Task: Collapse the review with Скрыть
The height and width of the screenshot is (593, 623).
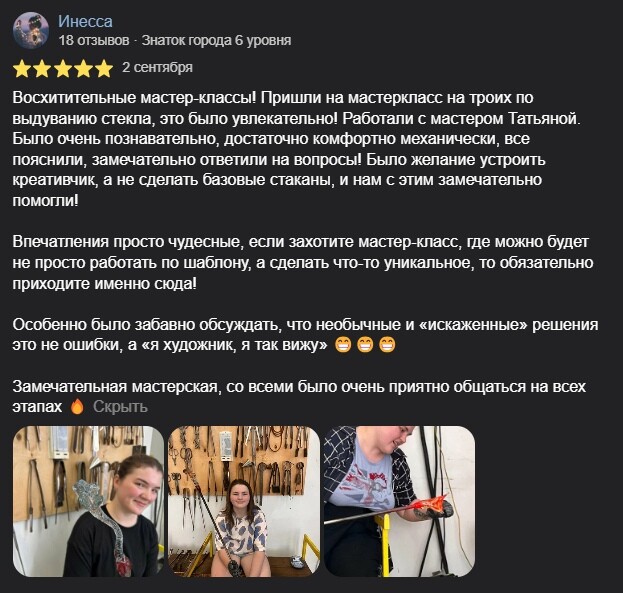Action: click(120, 407)
